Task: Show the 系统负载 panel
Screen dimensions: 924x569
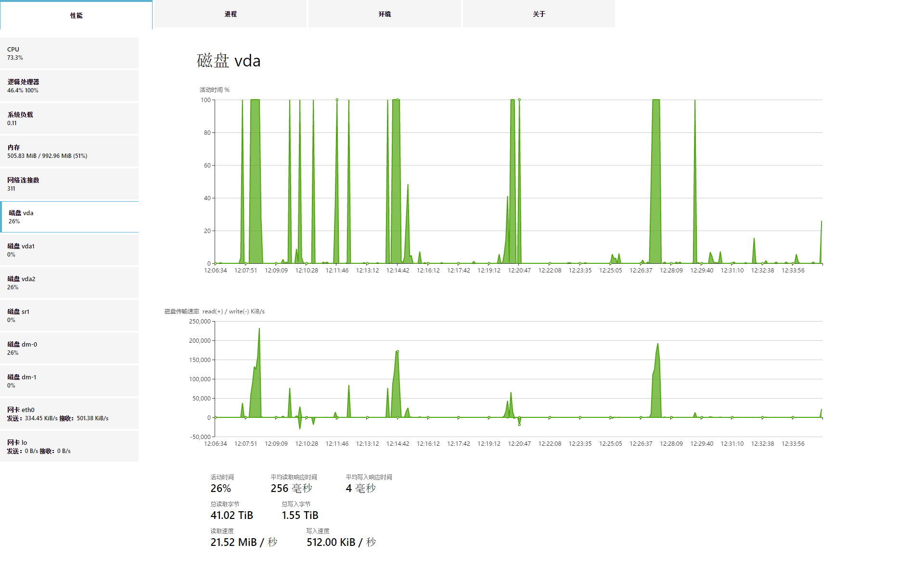Action: (69, 118)
